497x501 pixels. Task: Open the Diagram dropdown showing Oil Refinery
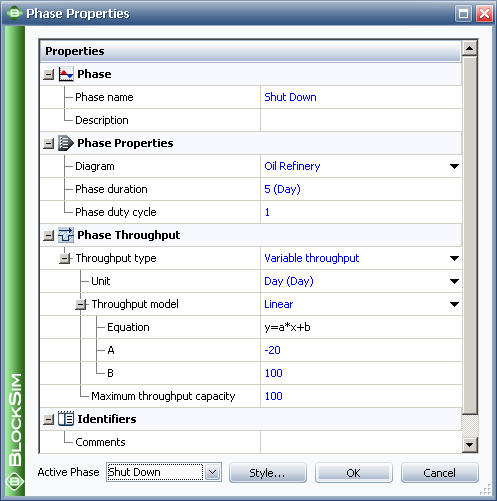[454, 166]
